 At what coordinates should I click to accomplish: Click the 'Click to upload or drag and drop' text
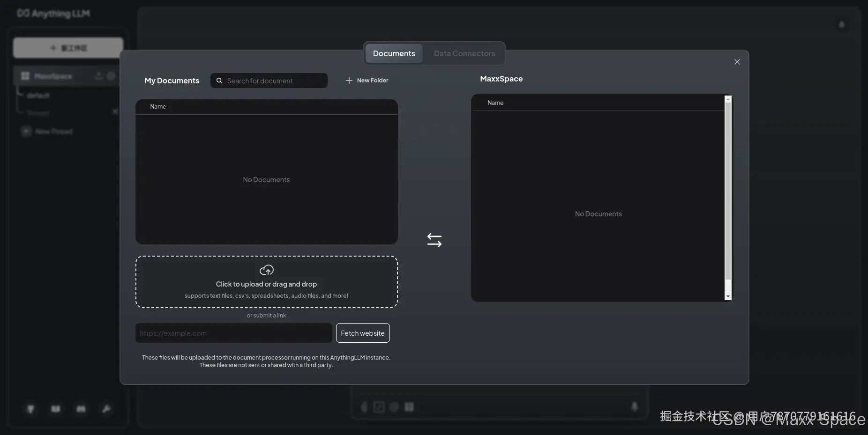click(266, 284)
